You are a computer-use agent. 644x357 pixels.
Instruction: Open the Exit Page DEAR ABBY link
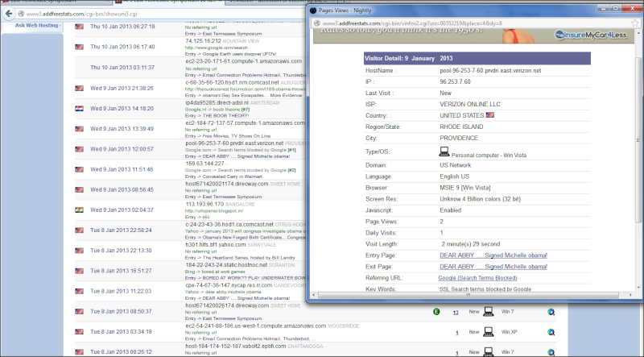tap(493, 267)
